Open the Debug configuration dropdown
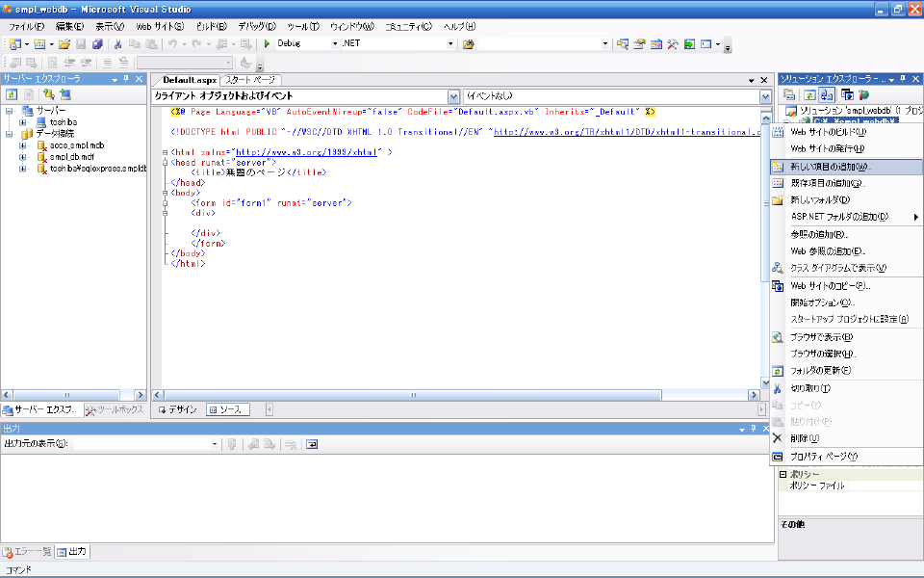 335,43
